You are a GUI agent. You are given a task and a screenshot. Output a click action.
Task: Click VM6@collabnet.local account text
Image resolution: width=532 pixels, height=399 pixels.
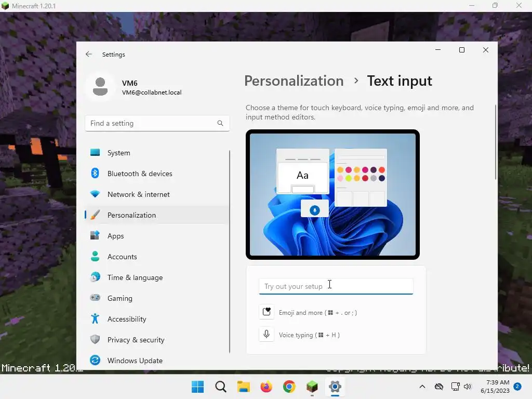tap(152, 92)
